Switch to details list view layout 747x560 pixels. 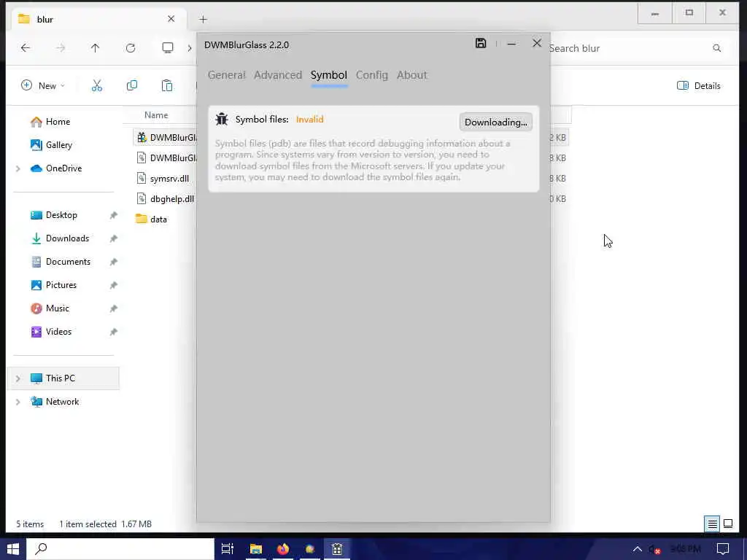(x=712, y=524)
